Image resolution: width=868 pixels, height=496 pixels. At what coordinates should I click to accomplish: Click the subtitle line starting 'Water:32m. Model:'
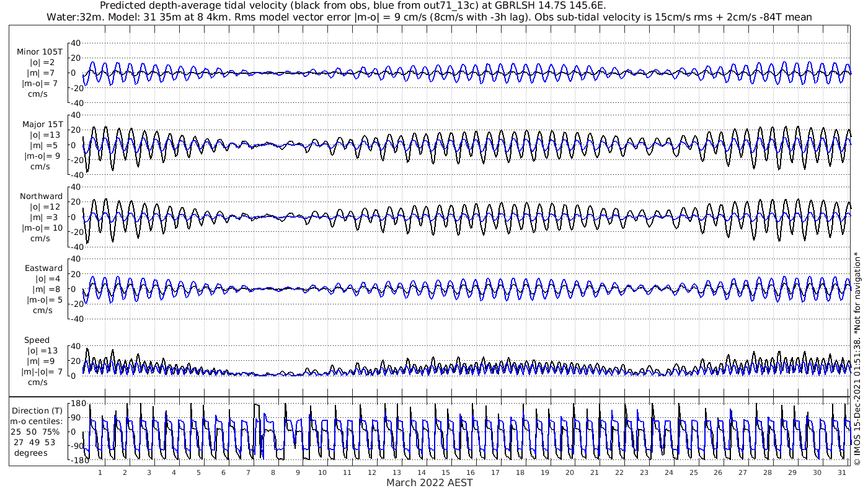pyautogui.click(x=429, y=17)
